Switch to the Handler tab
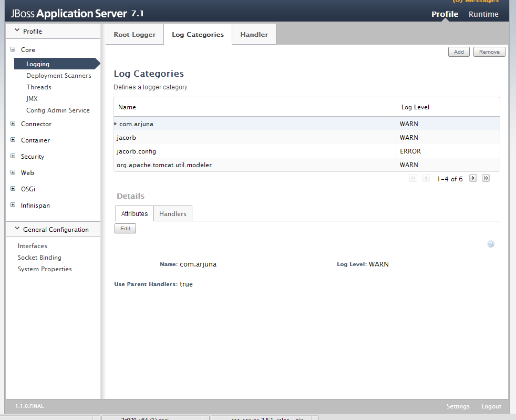This screenshot has height=420, width=516. pos(254,34)
